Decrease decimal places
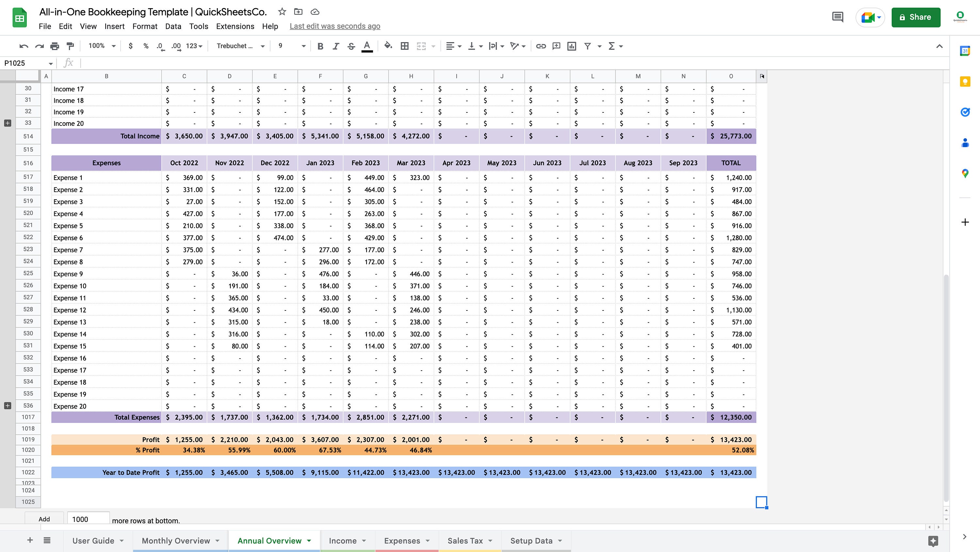The width and height of the screenshot is (980, 552). tap(160, 46)
